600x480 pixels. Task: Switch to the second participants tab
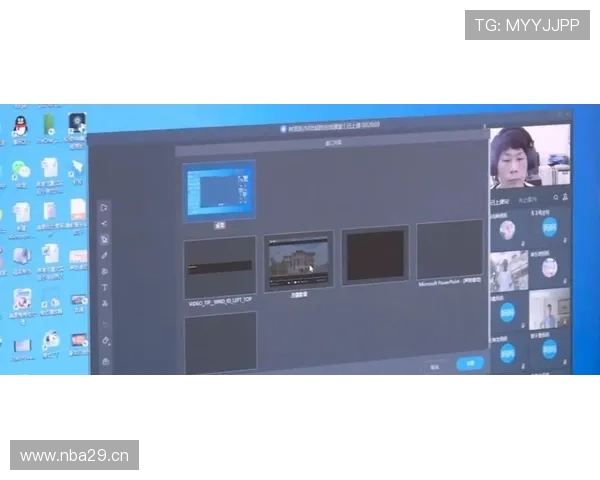[x=526, y=201]
